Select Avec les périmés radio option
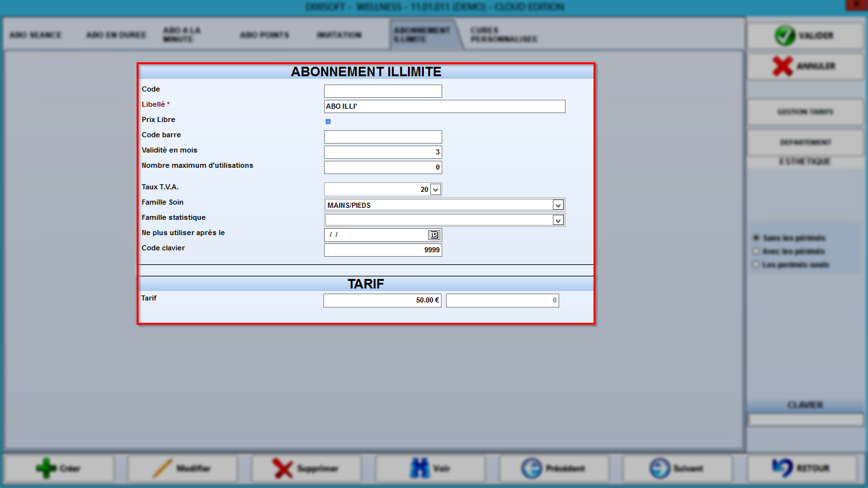Image resolution: width=868 pixels, height=488 pixels. 756,251
